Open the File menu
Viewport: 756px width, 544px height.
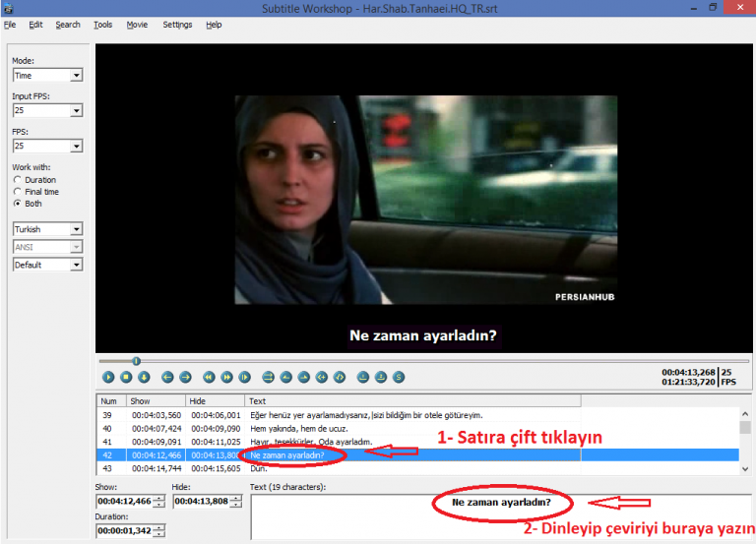[x=10, y=25]
